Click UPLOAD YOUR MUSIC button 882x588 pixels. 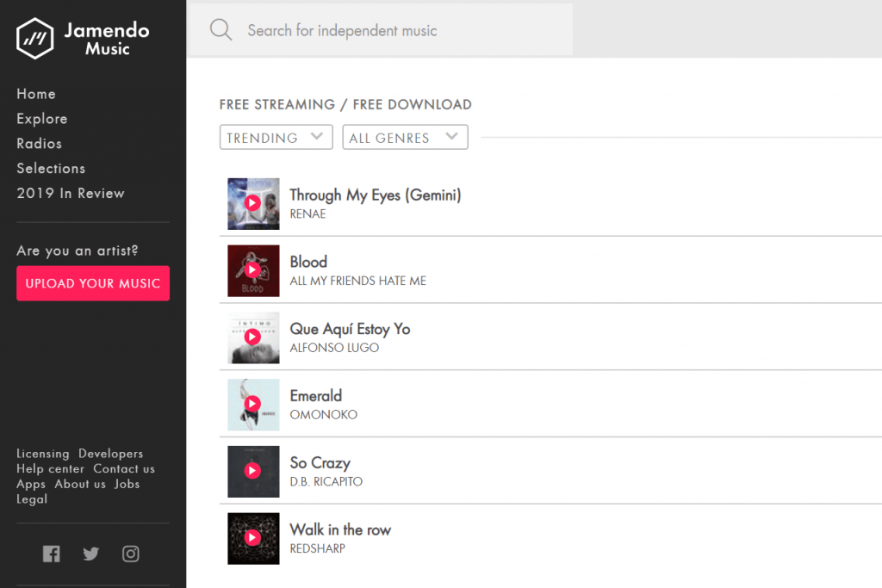pos(93,283)
